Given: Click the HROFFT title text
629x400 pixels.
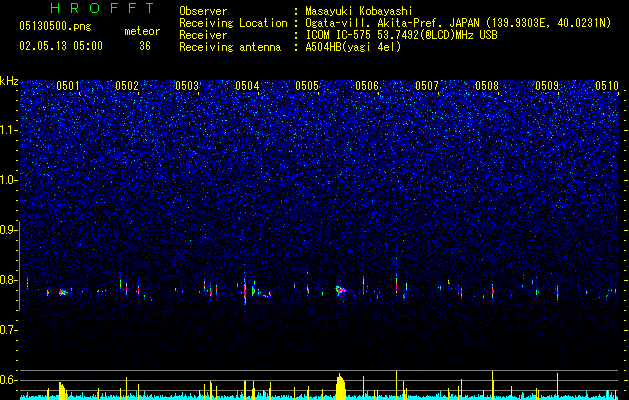Looking at the screenshot, I should click(102, 8).
